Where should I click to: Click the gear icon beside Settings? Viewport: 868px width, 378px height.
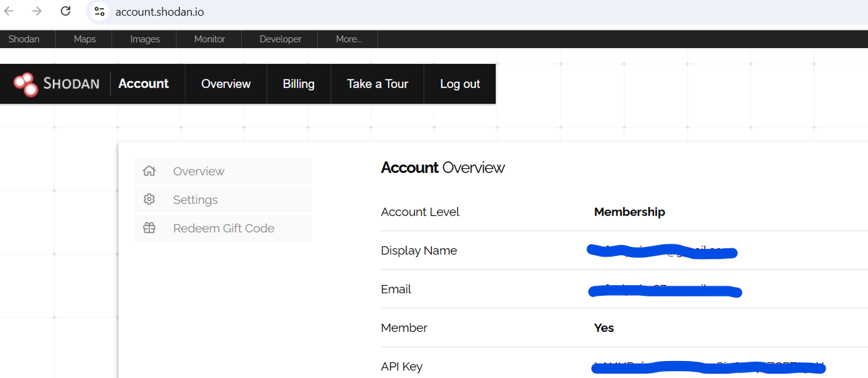point(149,200)
